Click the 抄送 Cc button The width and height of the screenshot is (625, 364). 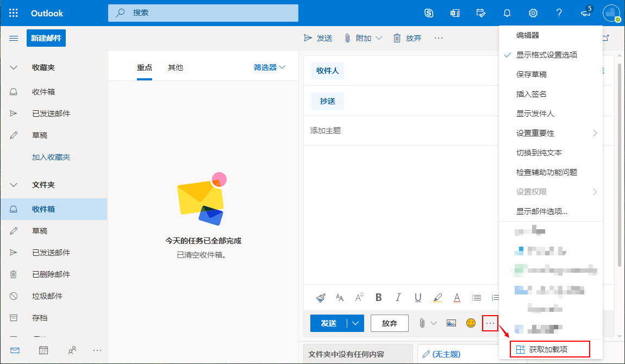coord(328,101)
